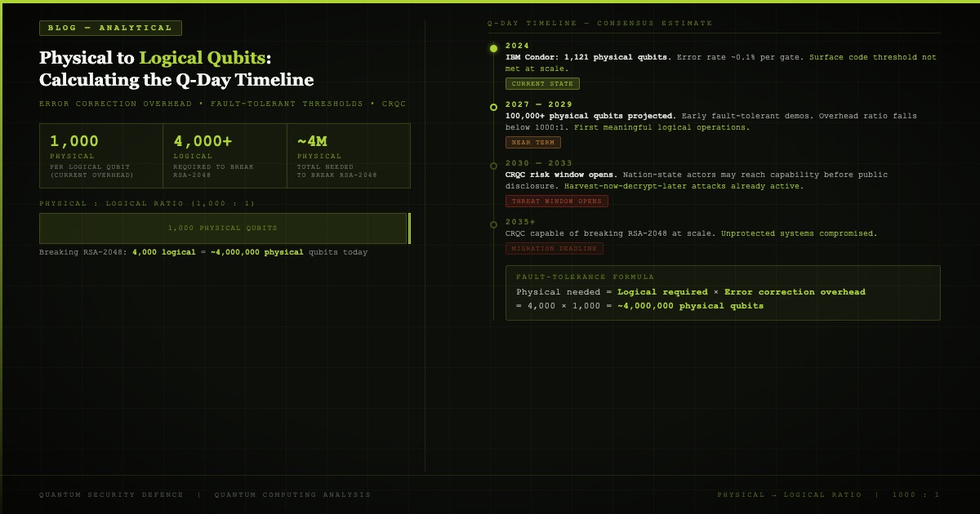Click 'Calculating the Q-Day Timeline' heading line
Screen dimensions: 980x514
click(176, 80)
